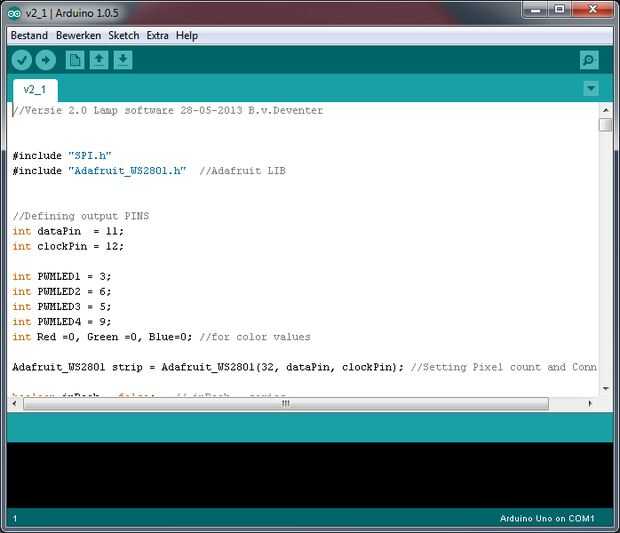
Task: Click the Verify checkmark button
Action: [22, 60]
